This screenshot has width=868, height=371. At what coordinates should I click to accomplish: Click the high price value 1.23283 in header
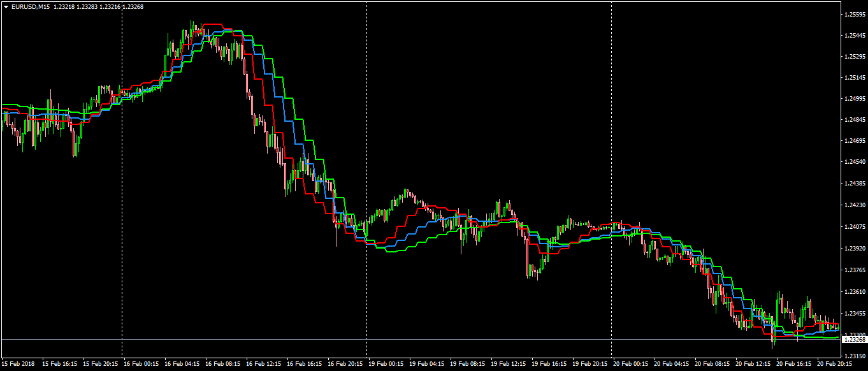tap(88, 6)
